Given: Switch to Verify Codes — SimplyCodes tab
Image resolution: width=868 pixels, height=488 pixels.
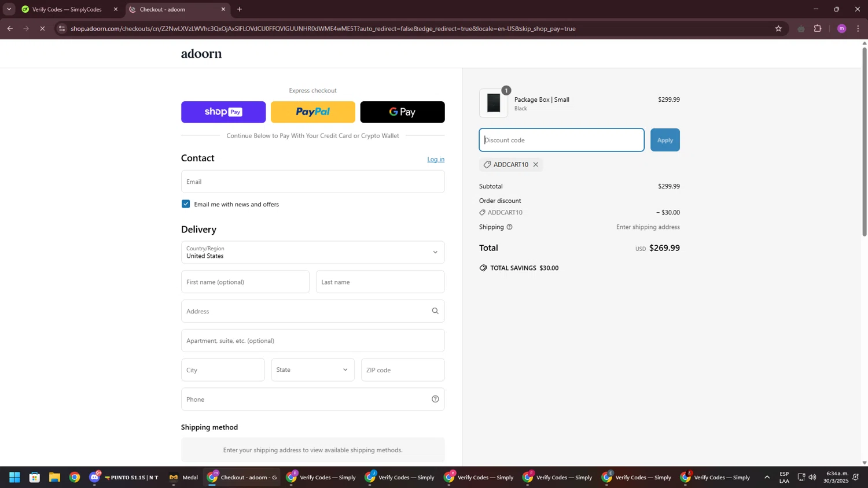Looking at the screenshot, I should tap(67, 9).
